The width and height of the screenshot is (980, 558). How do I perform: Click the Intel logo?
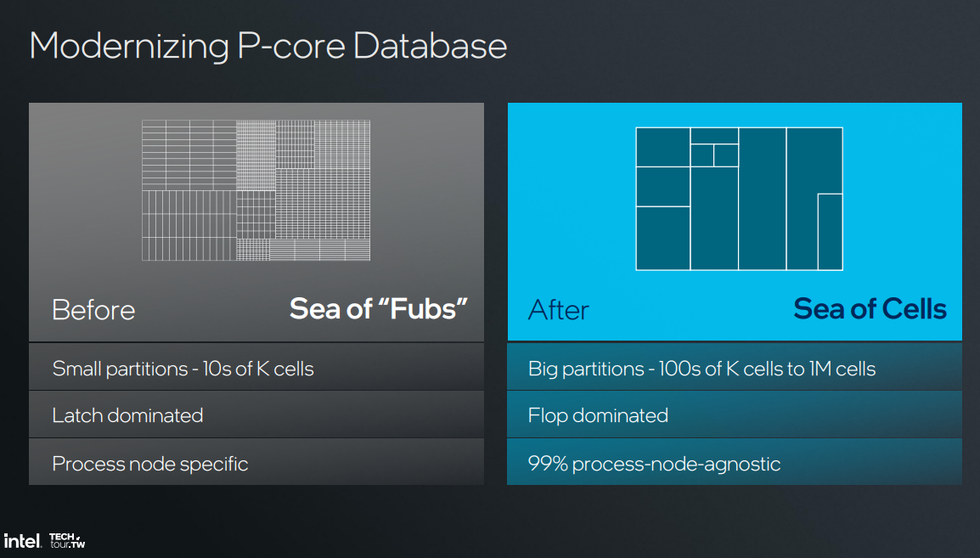pos(22,540)
